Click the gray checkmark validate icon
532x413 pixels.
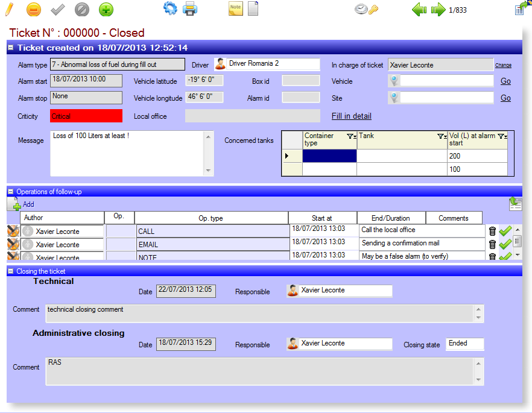point(58,10)
